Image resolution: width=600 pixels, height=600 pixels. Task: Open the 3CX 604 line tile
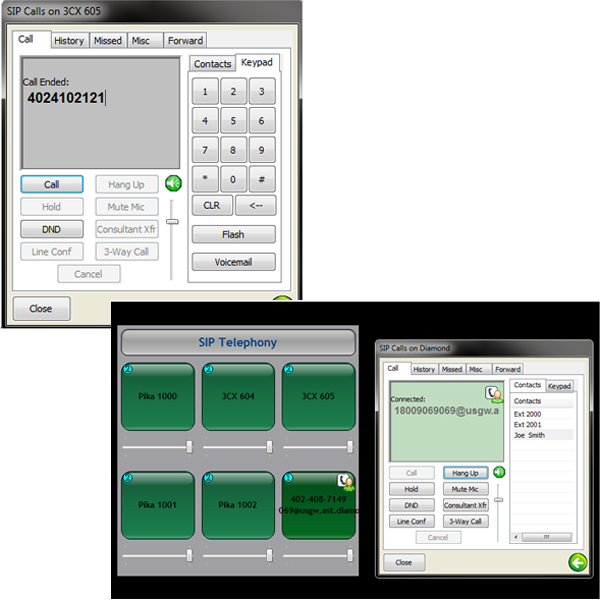[x=238, y=396]
